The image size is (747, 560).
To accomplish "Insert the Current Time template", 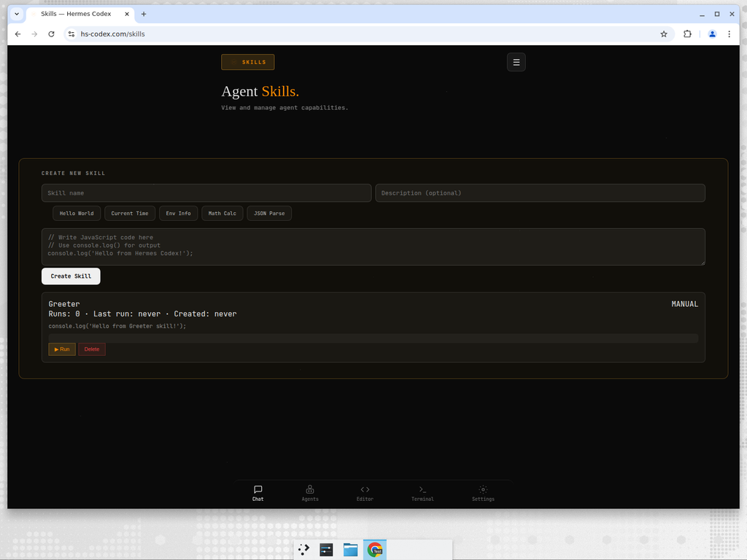I will 130,214.
